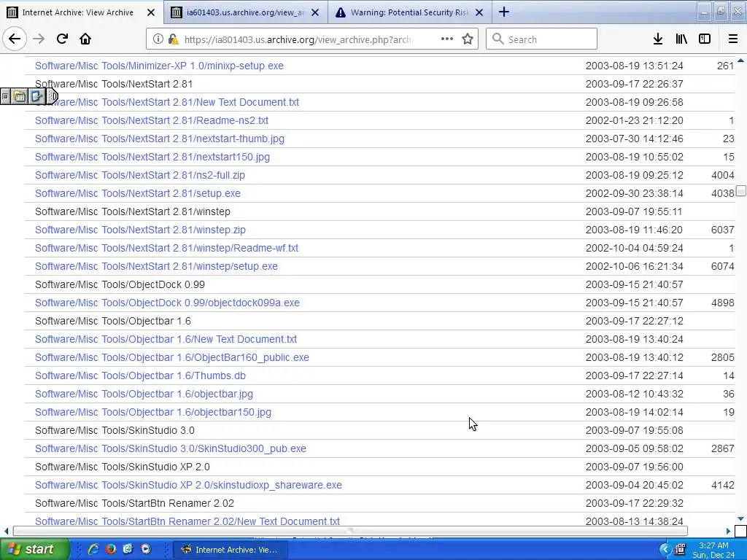The image size is (747, 560).
Task: Open winstep/Readme-wf.txt link
Action: point(167,248)
